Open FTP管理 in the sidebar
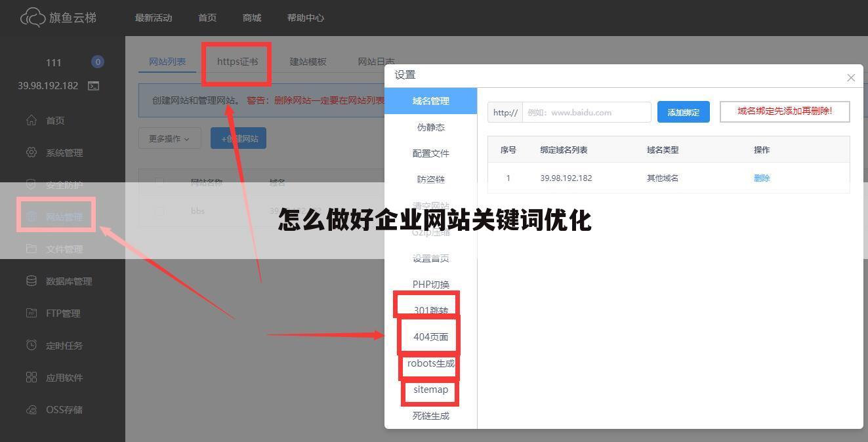The width and height of the screenshot is (868, 442). [x=62, y=313]
